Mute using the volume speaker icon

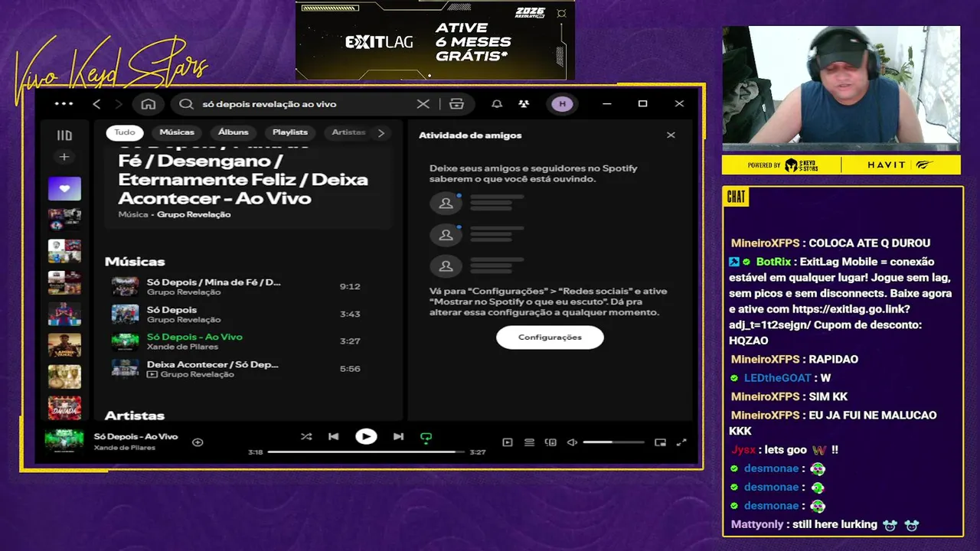tap(572, 442)
